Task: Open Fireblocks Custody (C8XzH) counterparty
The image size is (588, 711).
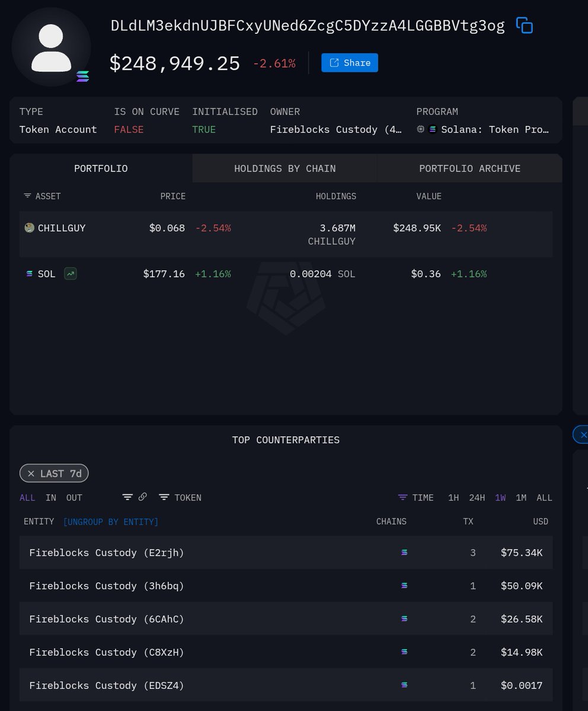Action: coord(107,652)
